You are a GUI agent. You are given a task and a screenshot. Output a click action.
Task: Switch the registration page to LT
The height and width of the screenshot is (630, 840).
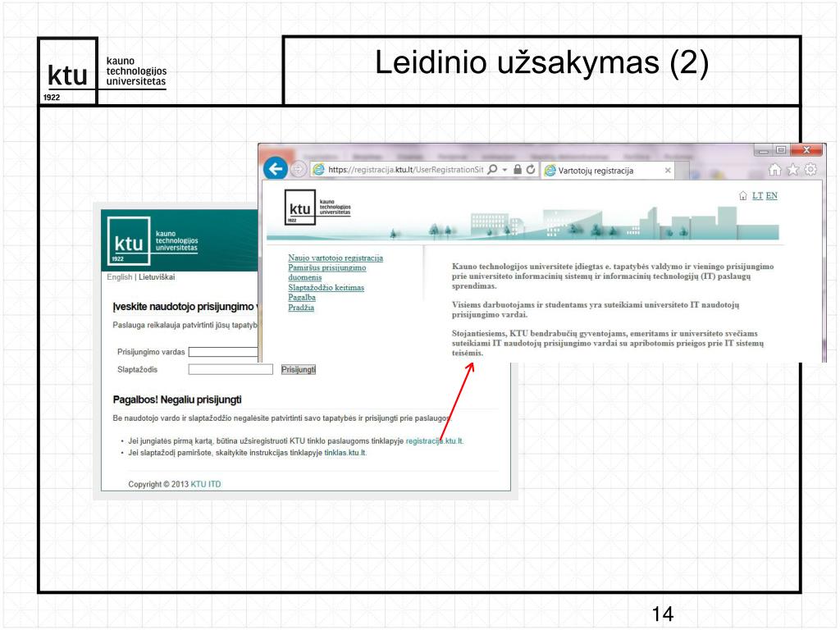coord(757,195)
